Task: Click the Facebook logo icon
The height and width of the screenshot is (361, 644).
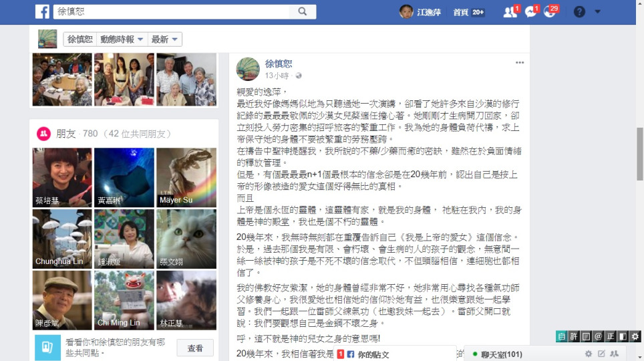Action: [x=42, y=11]
